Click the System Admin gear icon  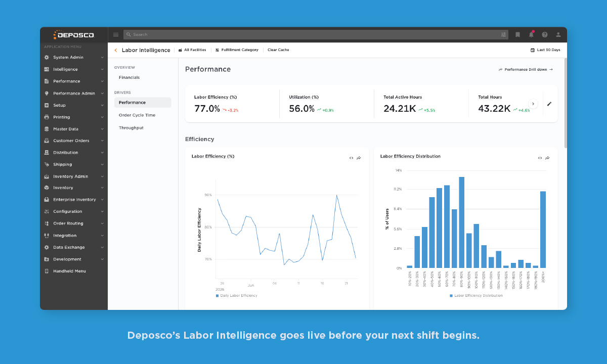point(47,58)
